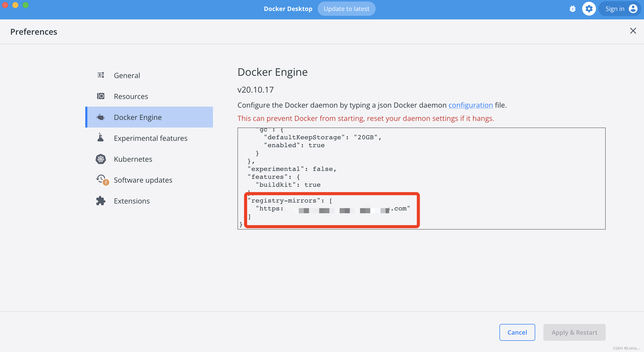Image resolution: width=644 pixels, height=352 pixels.
Task: Open the Extensions tab
Action: (149, 201)
